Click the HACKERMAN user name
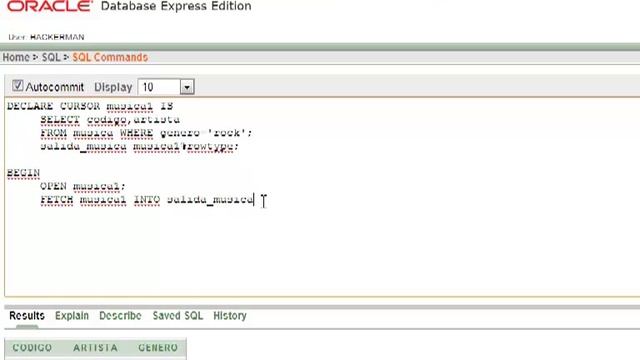The height and width of the screenshot is (360, 640). (57, 37)
